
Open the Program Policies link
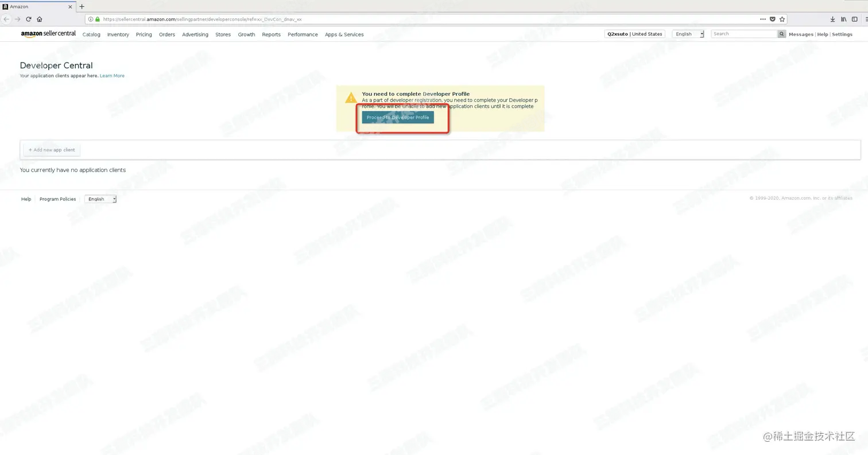point(57,199)
